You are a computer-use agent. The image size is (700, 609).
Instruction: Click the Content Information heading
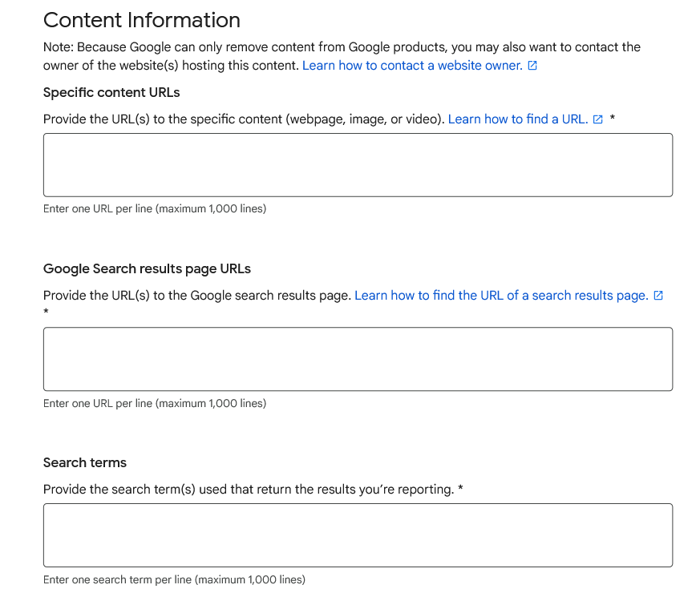click(142, 20)
